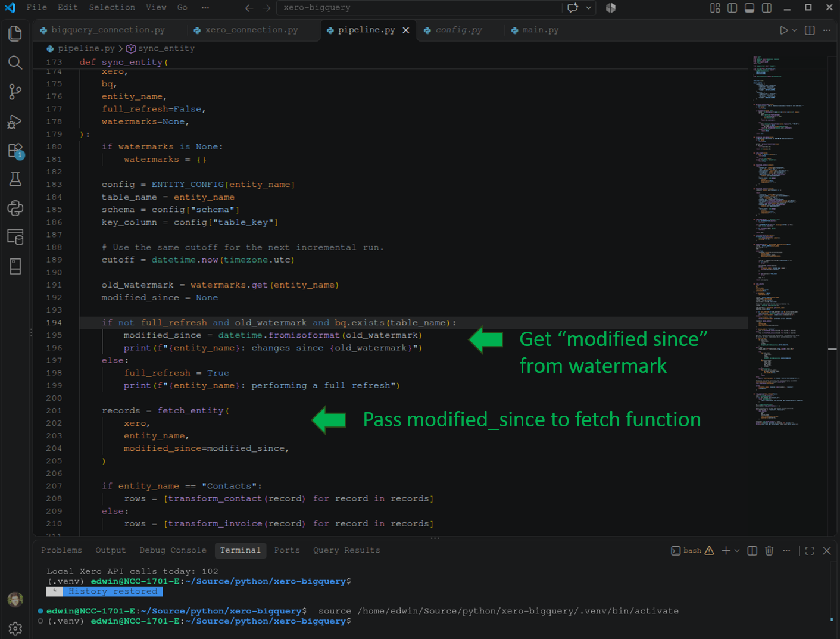Toggle the bottom panel visibility

(750, 8)
